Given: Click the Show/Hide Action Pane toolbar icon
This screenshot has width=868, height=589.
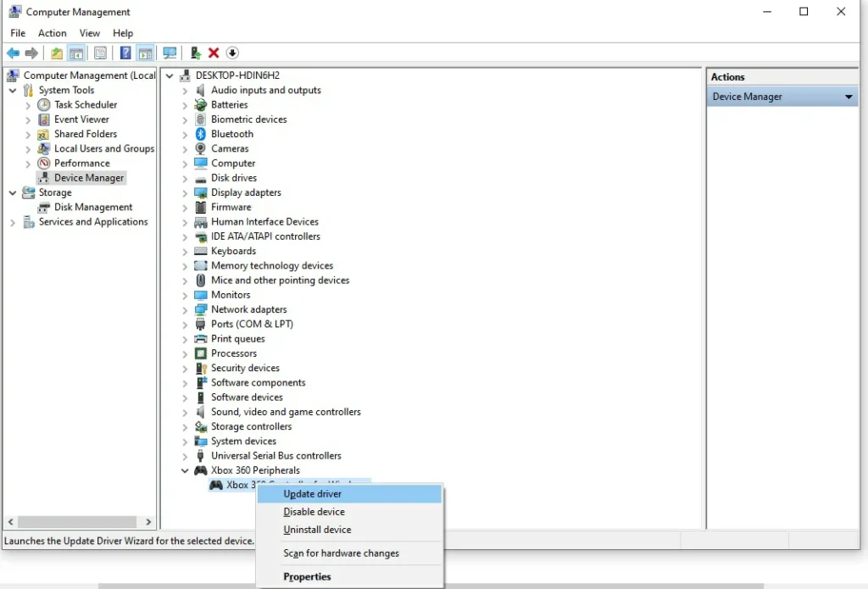Looking at the screenshot, I should tap(145, 53).
